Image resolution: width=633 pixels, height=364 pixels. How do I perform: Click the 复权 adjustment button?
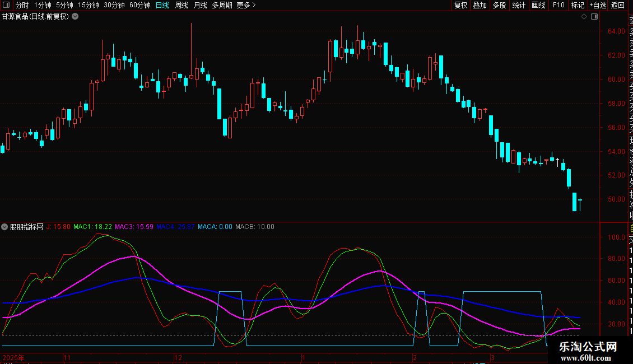click(x=460, y=5)
